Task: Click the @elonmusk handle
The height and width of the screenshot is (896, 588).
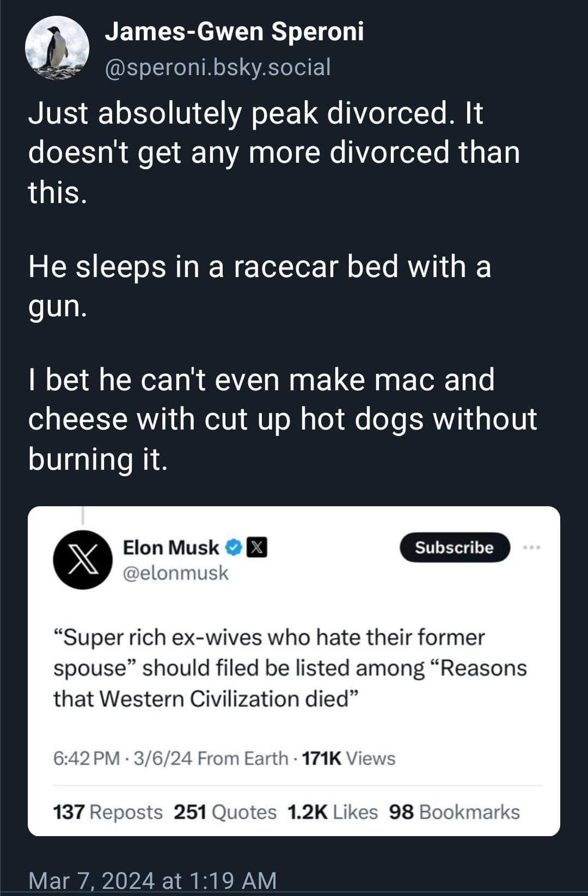Action: [175, 573]
